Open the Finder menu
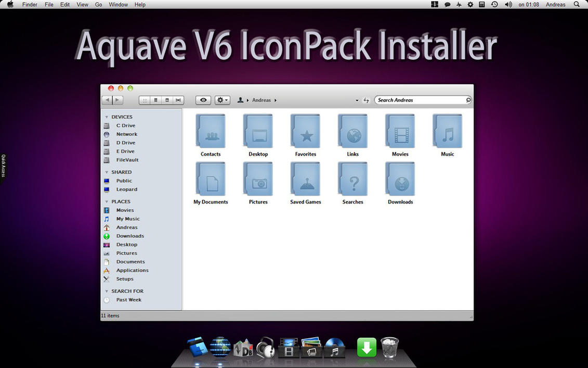This screenshot has width=588, height=368. click(30, 5)
